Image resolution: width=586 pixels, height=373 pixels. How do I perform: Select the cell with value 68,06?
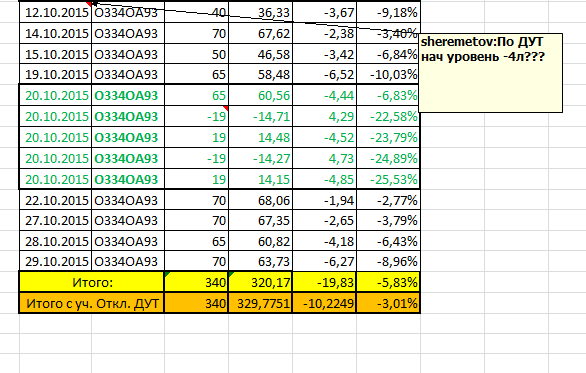(260, 200)
